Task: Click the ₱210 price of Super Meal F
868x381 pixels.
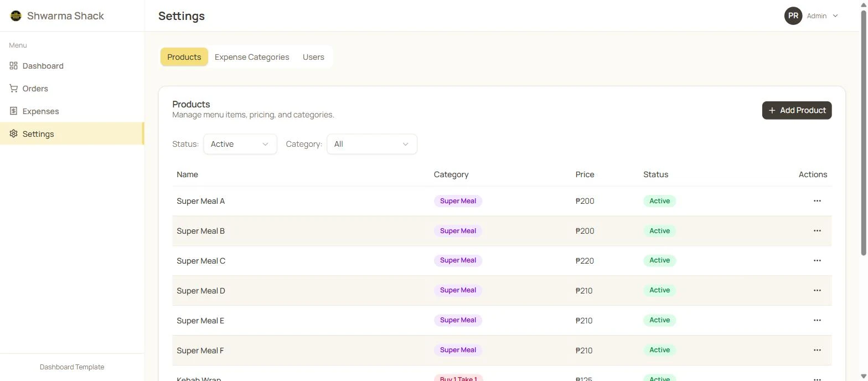Action: pos(584,351)
